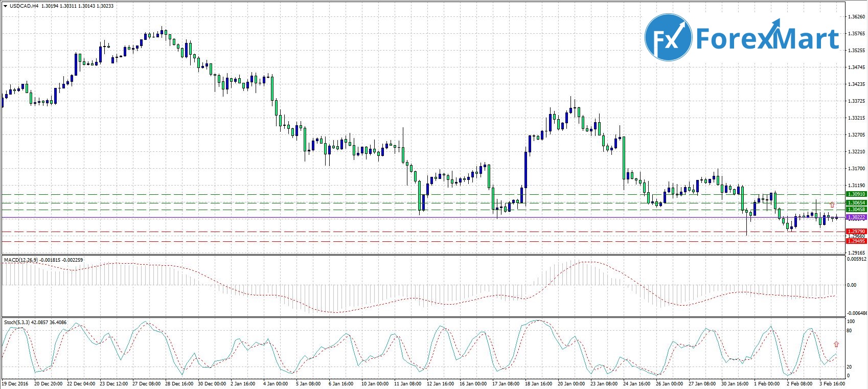
Task: Click 1.31190 on the price scale
Action: click(856, 186)
